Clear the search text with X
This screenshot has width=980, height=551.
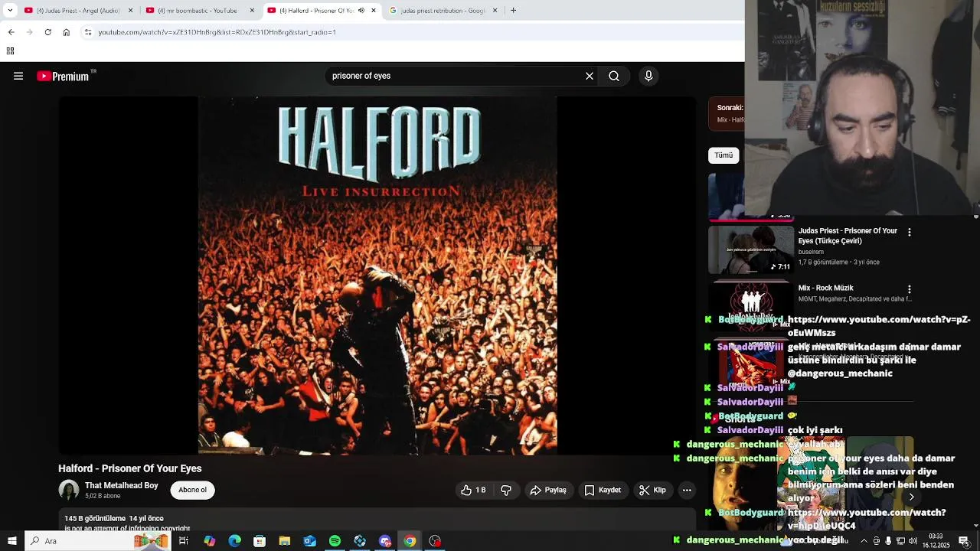[x=590, y=76]
